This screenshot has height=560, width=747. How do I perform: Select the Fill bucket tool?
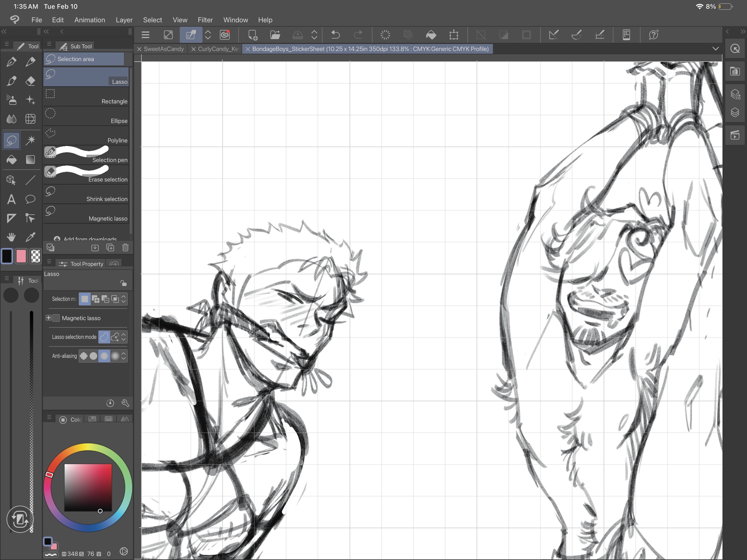point(11,160)
